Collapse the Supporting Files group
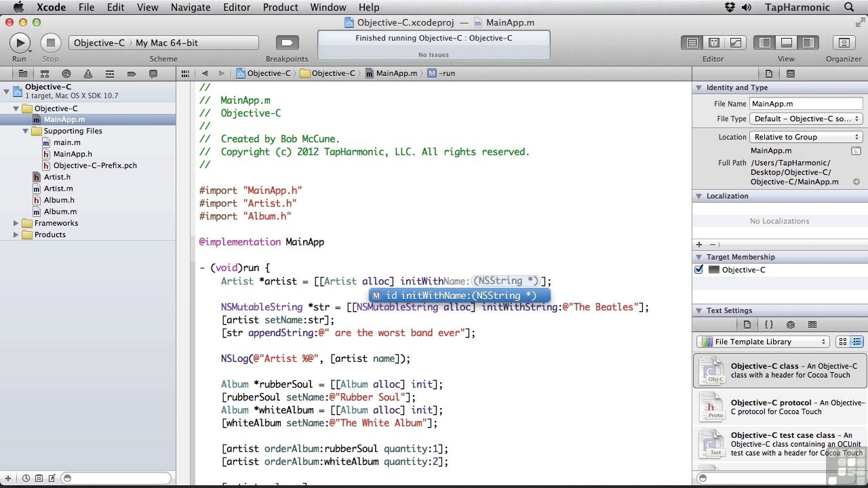Image resolution: width=868 pixels, height=488 pixels. tap(26, 131)
